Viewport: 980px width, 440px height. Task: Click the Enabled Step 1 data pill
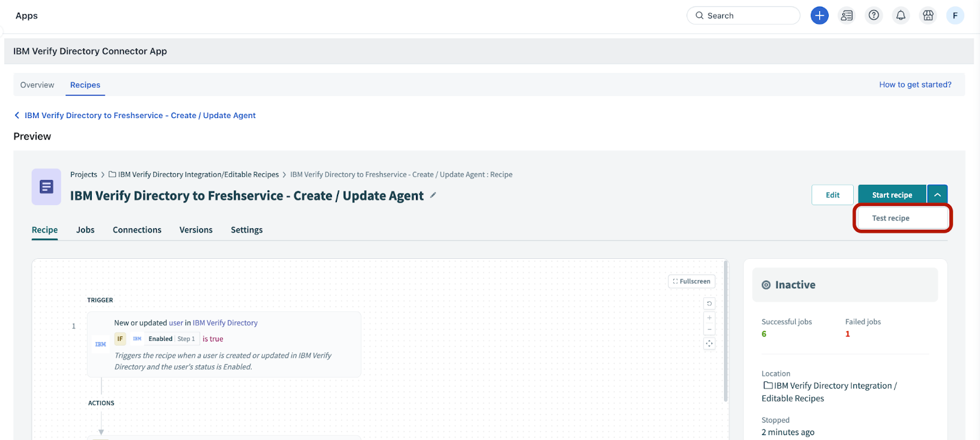(165, 339)
